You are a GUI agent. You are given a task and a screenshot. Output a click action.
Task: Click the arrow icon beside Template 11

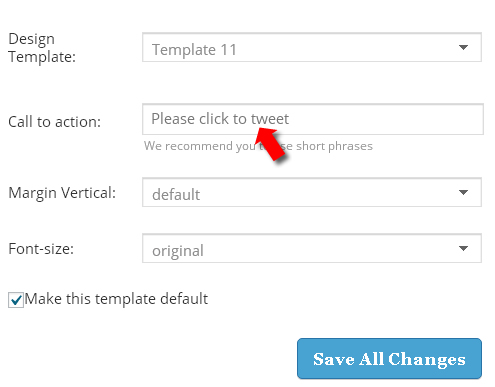[x=463, y=47]
